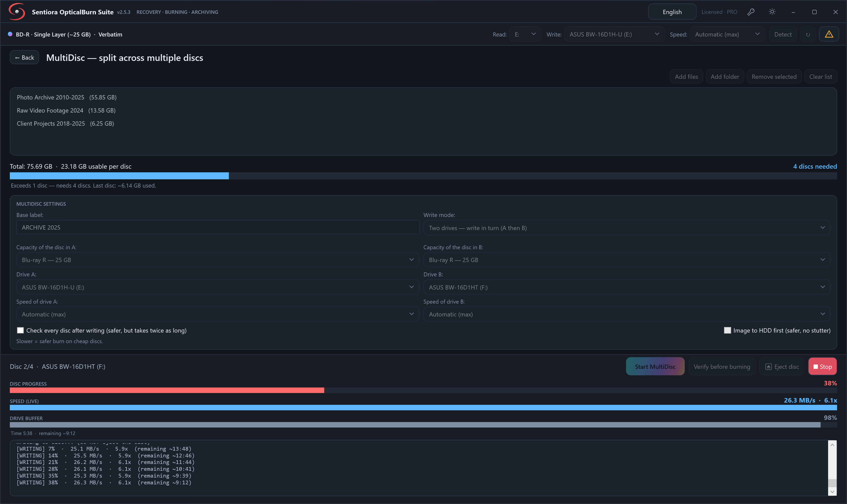Viewport: 847px width, 504px height.
Task: Open the Drive B selector
Action: pyautogui.click(x=627, y=287)
